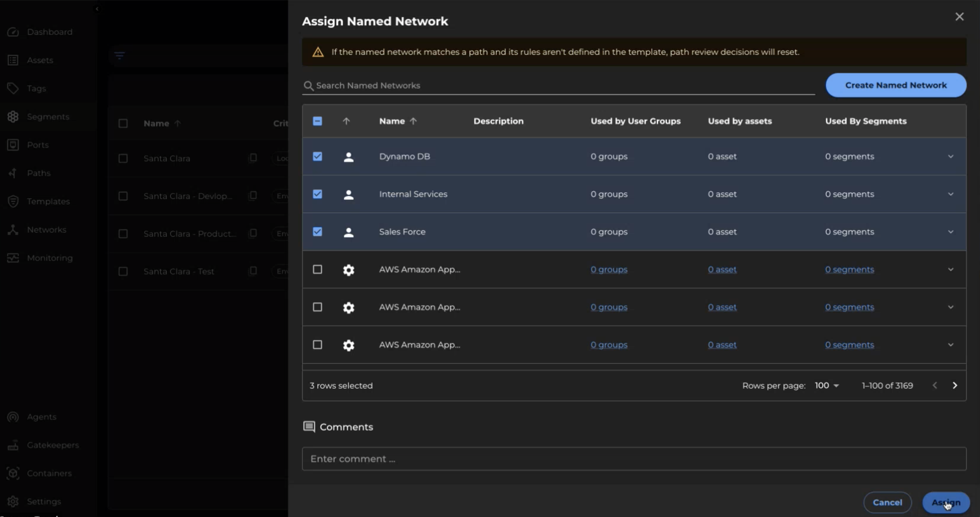Image resolution: width=980 pixels, height=517 pixels.
Task: Click the magnifier icon in Search Named Networks
Action: [308, 85]
